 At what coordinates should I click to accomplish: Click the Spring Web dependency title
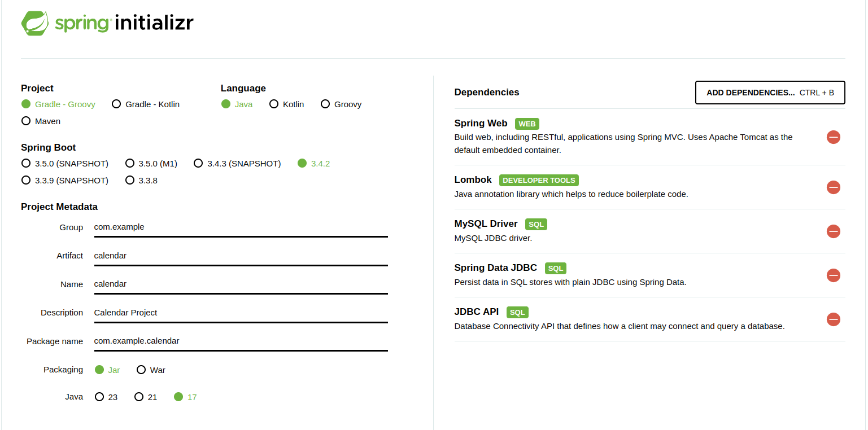point(481,123)
